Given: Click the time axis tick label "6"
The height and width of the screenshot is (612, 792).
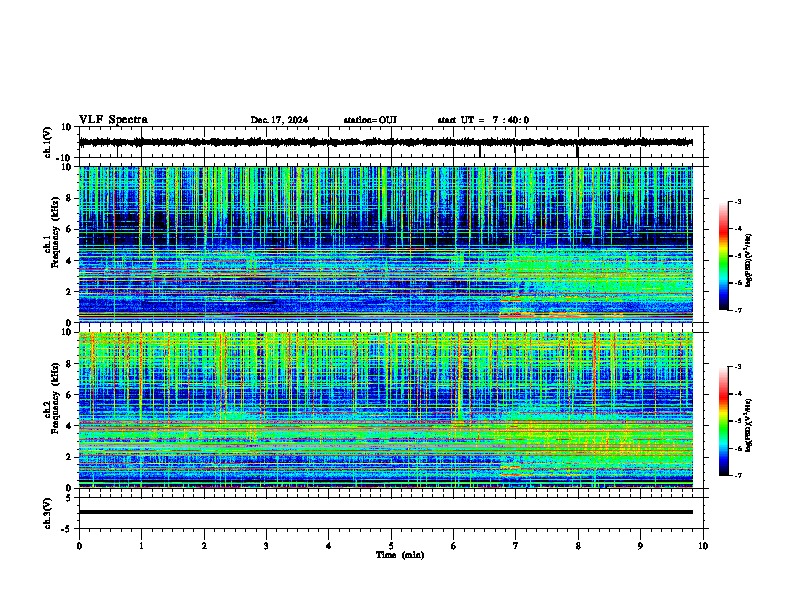Looking at the screenshot, I should point(454,546).
